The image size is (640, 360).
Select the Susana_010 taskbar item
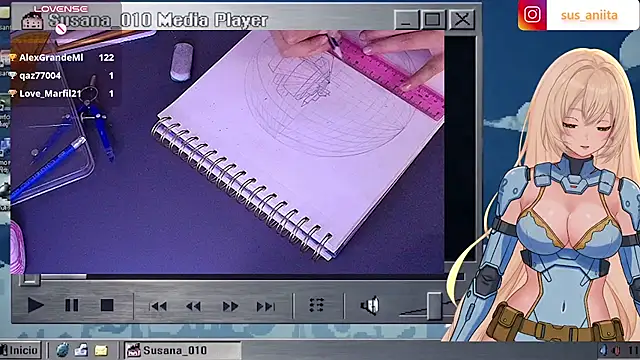click(x=182, y=350)
